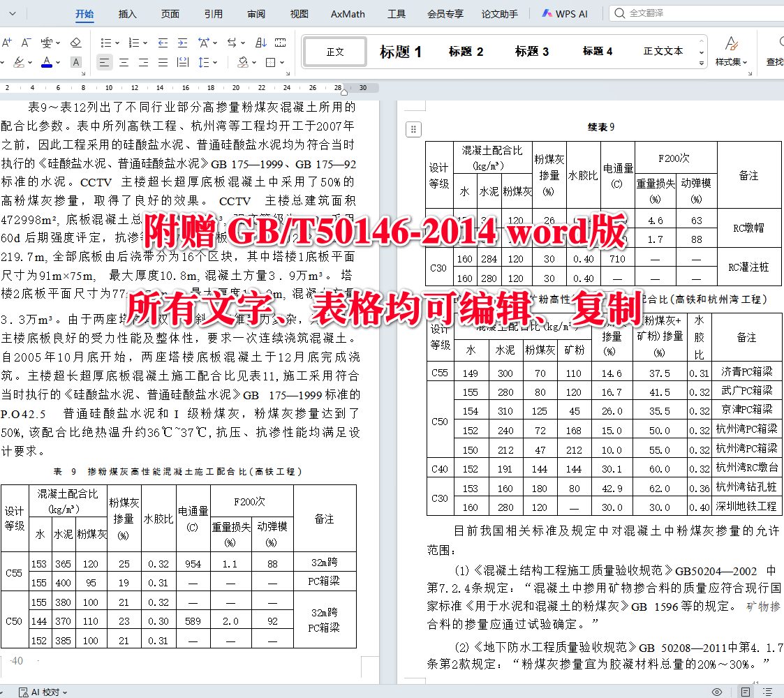Apply the 标题 4 style
This screenshot has width=784, height=698.
598,52
